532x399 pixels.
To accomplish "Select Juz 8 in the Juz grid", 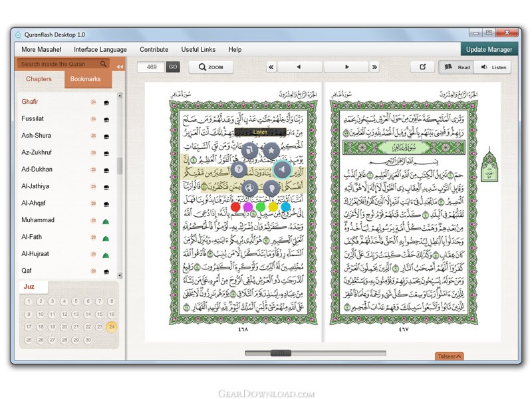I will (x=111, y=301).
